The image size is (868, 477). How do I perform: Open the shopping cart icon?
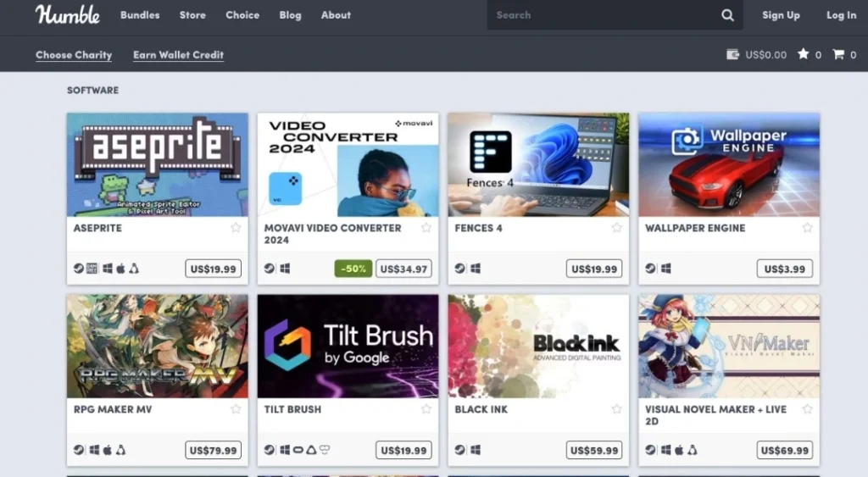[838, 54]
